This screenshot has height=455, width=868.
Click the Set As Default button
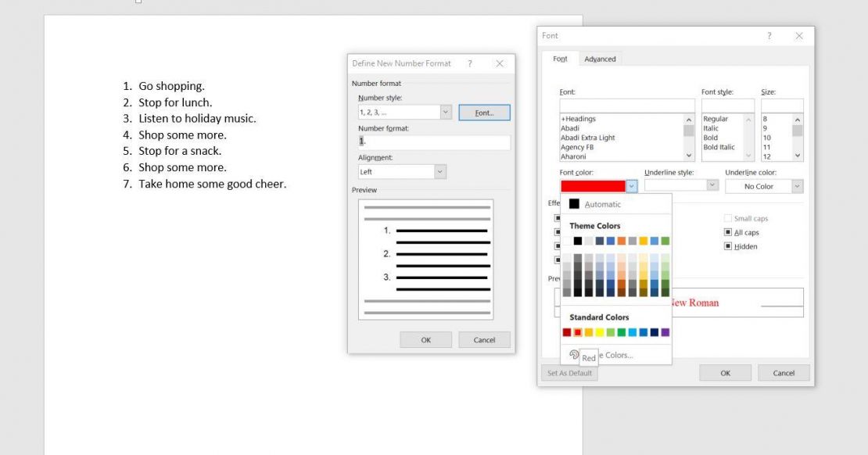569,372
